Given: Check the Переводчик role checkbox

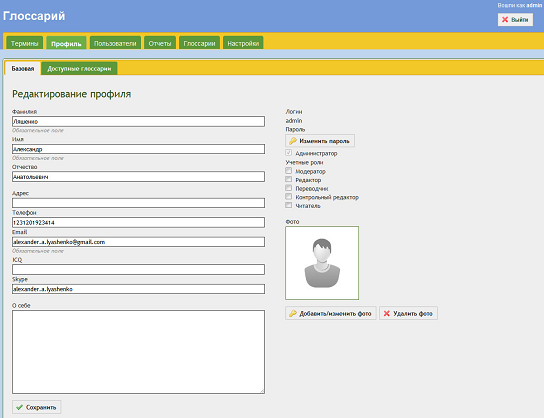Looking at the screenshot, I should (288, 188).
